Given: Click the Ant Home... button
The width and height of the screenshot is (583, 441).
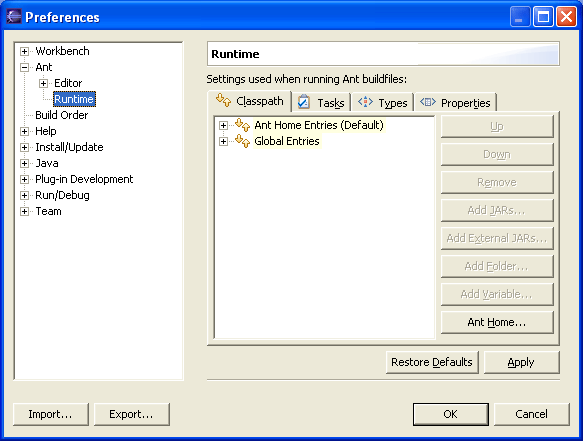Looking at the screenshot, I should point(497,322).
